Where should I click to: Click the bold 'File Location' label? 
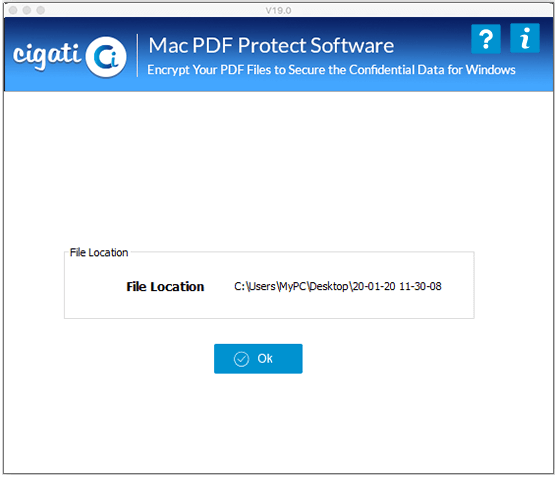(x=165, y=287)
